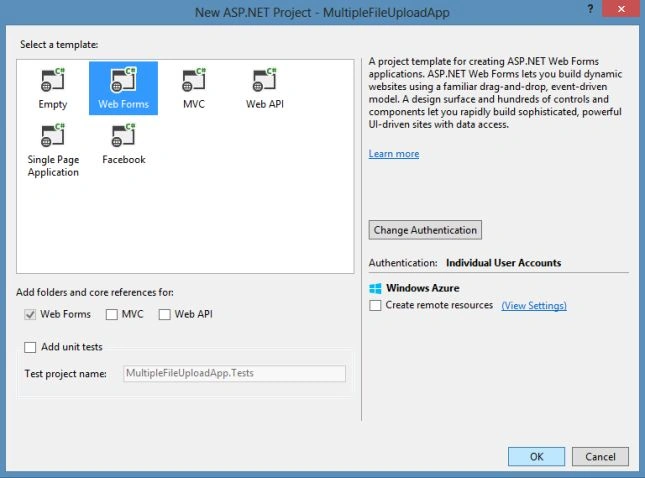The height and width of the screenshot is (478, 645).
Task: Enable the Web API core references checkbox
Action: pyautogui.click(x=165, y=315)
